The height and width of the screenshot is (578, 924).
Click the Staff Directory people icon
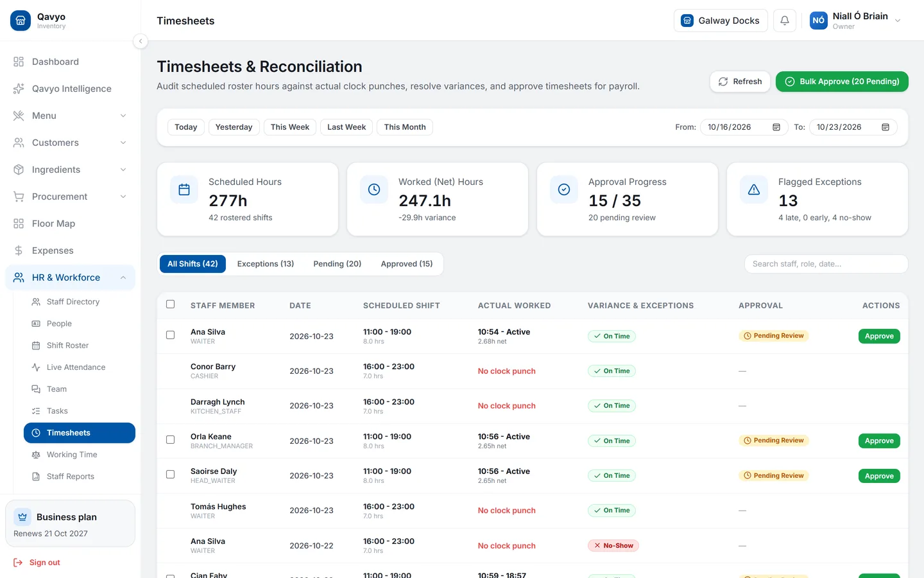pyautogui.click(x=36, y=302)
